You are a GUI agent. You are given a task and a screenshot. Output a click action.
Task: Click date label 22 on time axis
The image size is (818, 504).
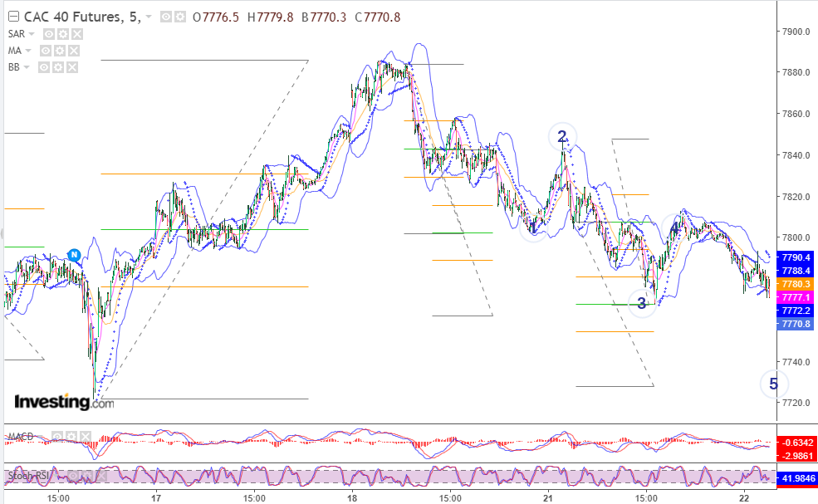(744, 498)
